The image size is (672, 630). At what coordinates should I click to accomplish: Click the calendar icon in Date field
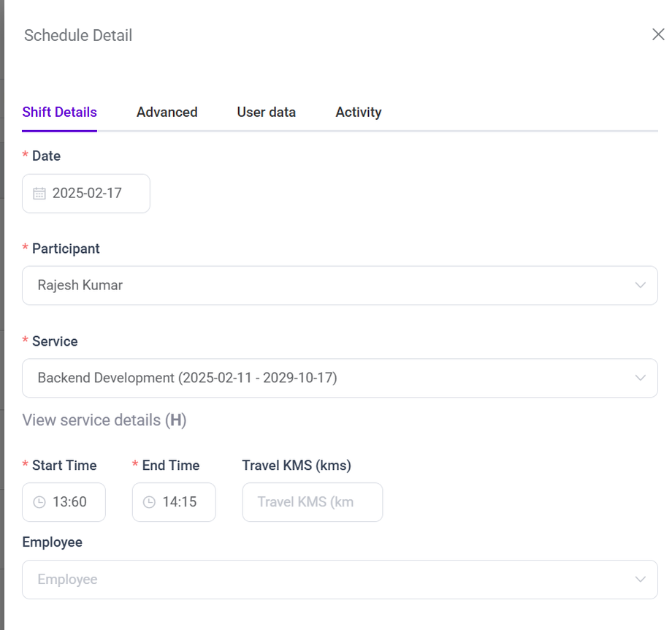pyautogui.click(x=39, y=194)
